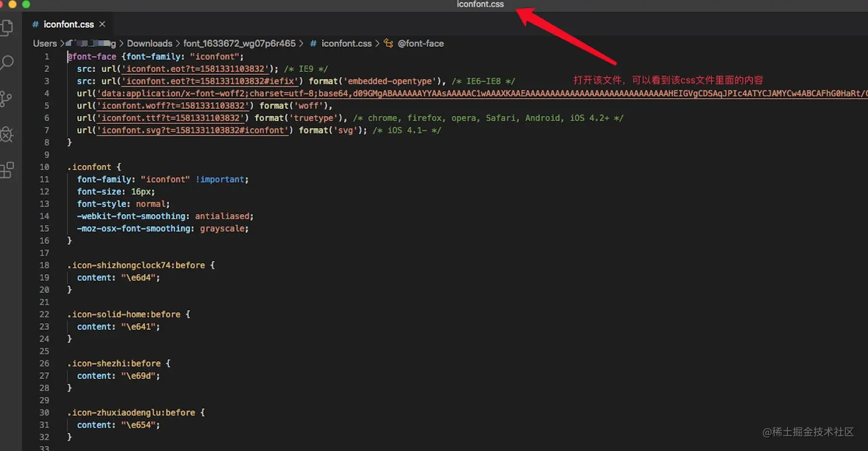
Task: Click the format('truetype') text on line 6
Action: [x=299, y=118]
